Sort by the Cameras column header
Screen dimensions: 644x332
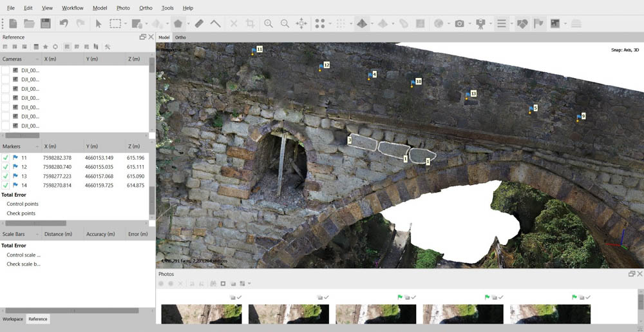[x=21, y=59]
